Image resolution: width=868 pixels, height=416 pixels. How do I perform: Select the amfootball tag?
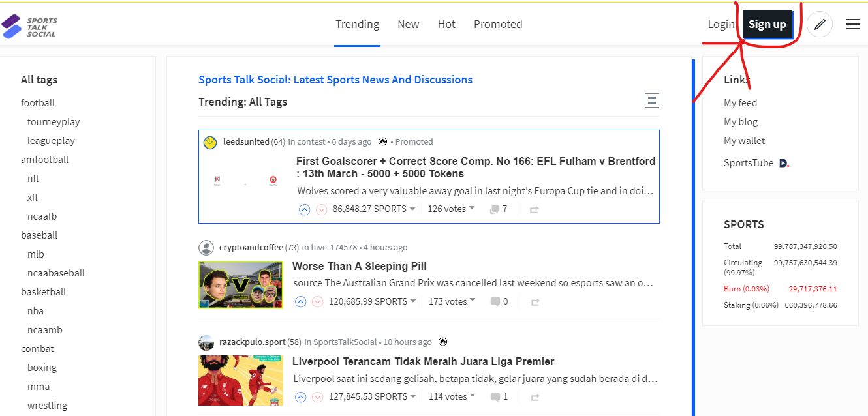[x=44, y=160]
